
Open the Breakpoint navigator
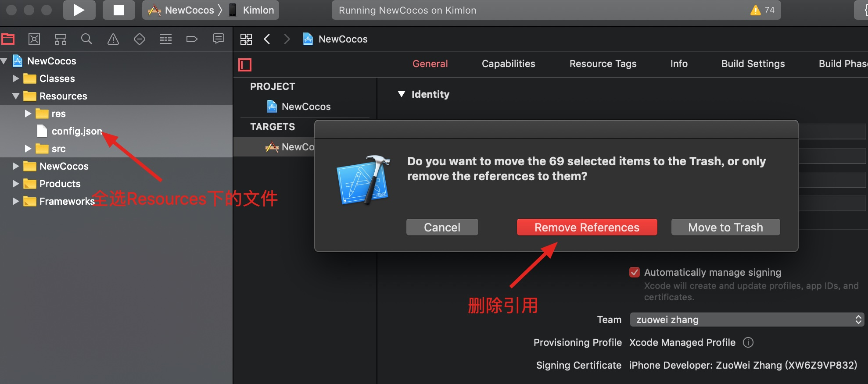tap(192, 39)
